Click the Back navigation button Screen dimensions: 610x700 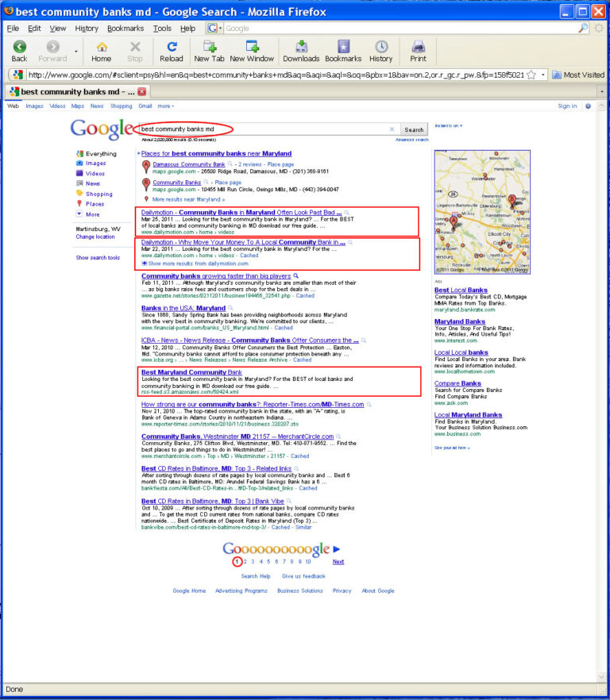(19, 52)
